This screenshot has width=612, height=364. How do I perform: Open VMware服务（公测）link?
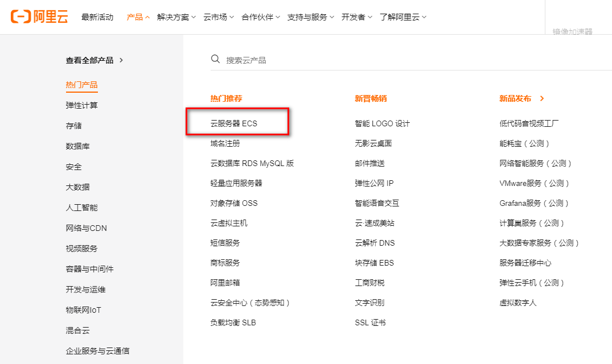(535, 183)
